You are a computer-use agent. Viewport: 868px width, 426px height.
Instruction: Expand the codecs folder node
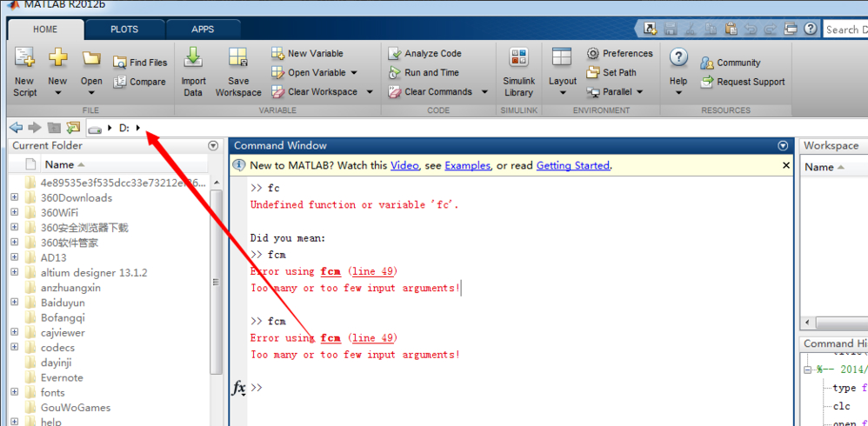(15, 348)
